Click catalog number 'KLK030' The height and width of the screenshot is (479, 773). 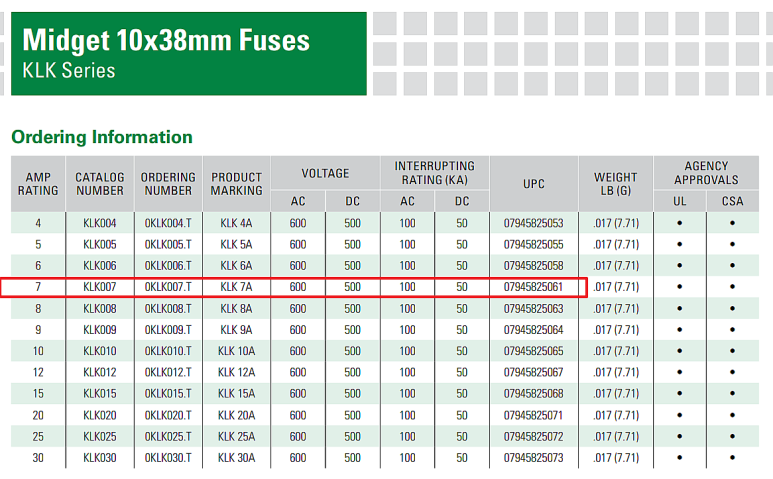pyautogui.click(x=100, y=458)
